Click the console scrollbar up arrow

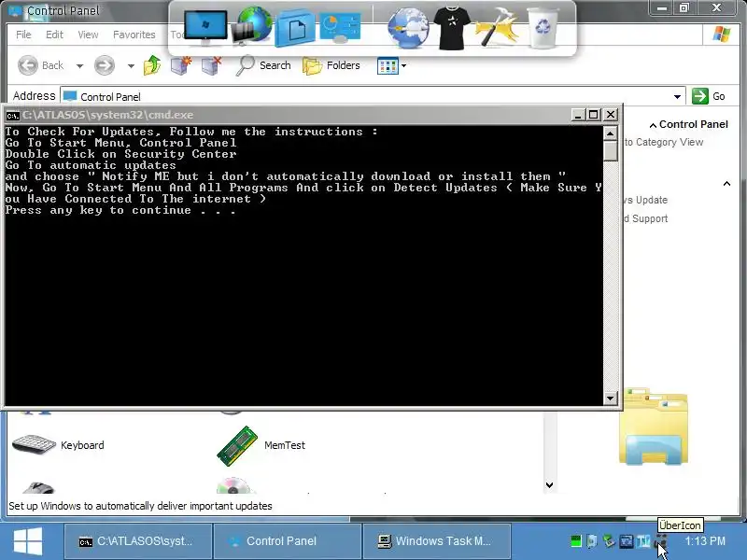[x=611, y=133]
